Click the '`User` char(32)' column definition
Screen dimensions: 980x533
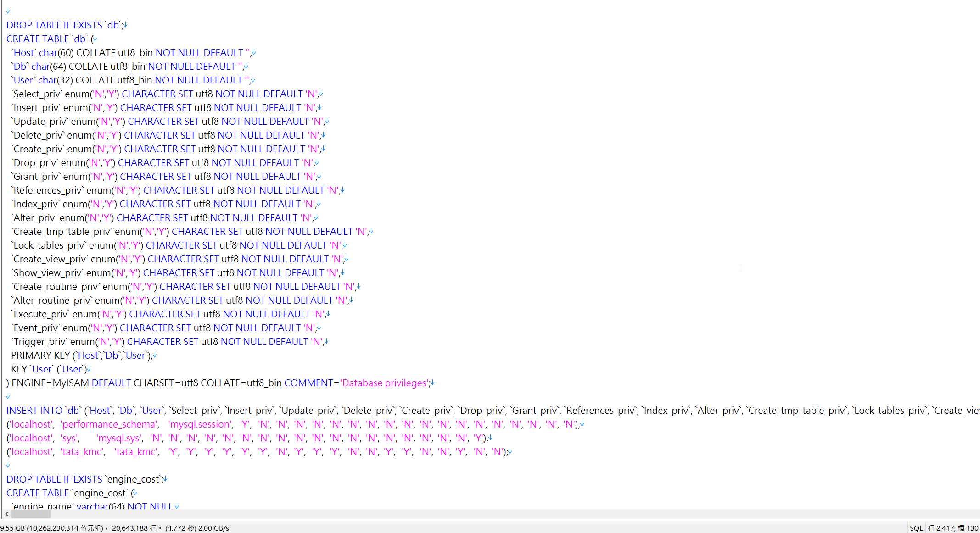(130, 80)
